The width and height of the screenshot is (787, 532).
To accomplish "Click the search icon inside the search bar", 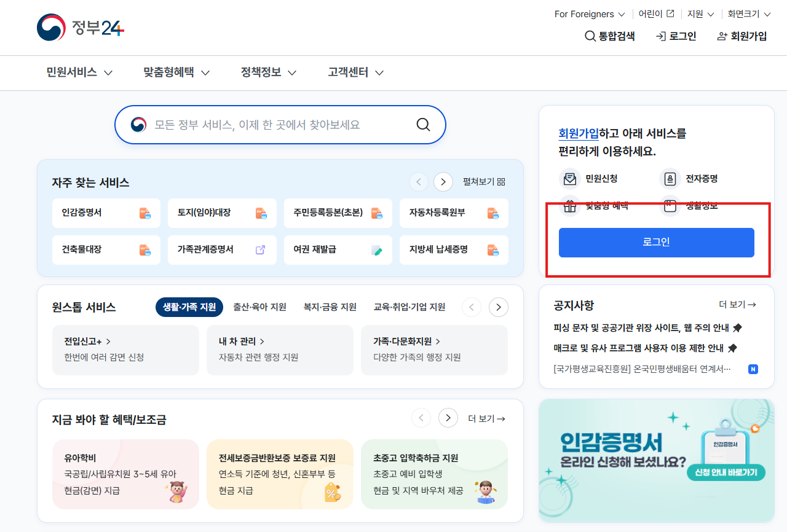I will pyautogui.click(x=422, y=124).
